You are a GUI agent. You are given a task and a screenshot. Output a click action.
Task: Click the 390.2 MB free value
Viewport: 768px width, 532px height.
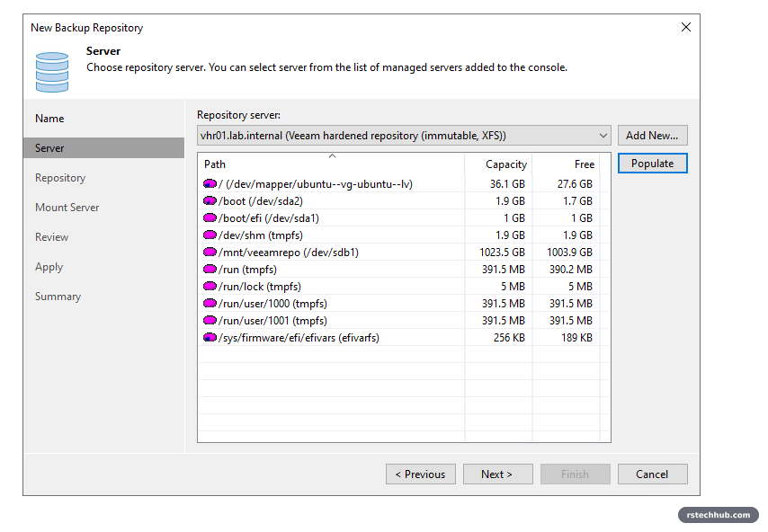pyautogui.click(x=571, y=270)
